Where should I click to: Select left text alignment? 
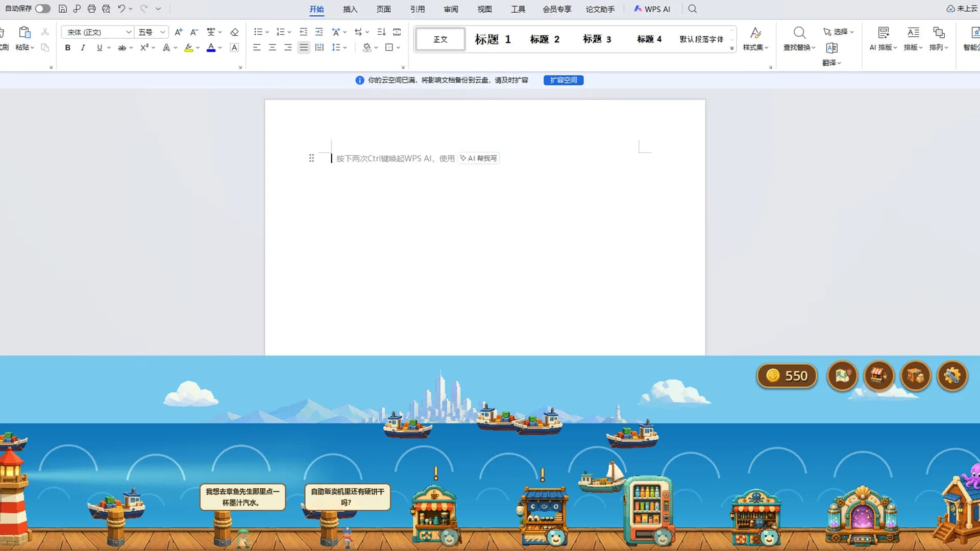257,47
